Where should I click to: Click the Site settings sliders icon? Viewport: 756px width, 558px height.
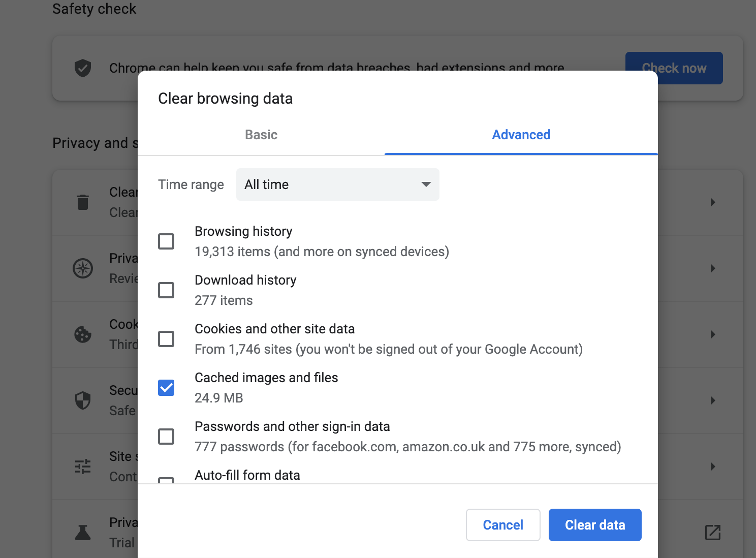tap(83, 467)
